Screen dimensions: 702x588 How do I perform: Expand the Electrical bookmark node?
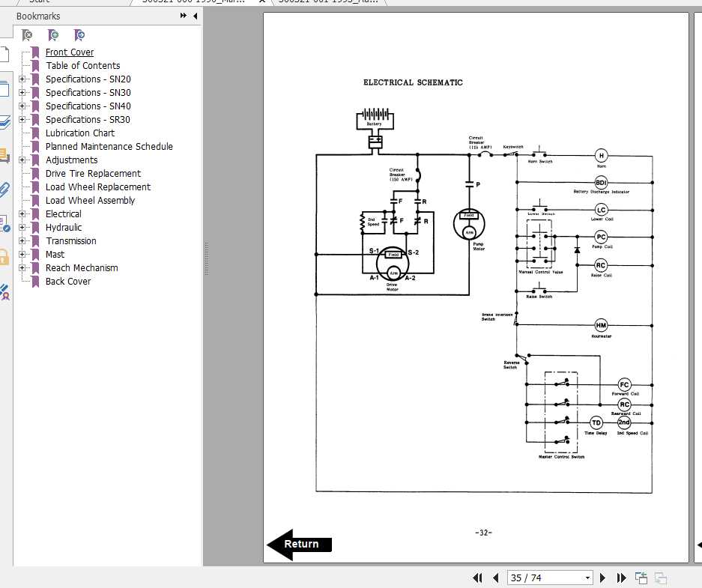[x=22, y=214]
